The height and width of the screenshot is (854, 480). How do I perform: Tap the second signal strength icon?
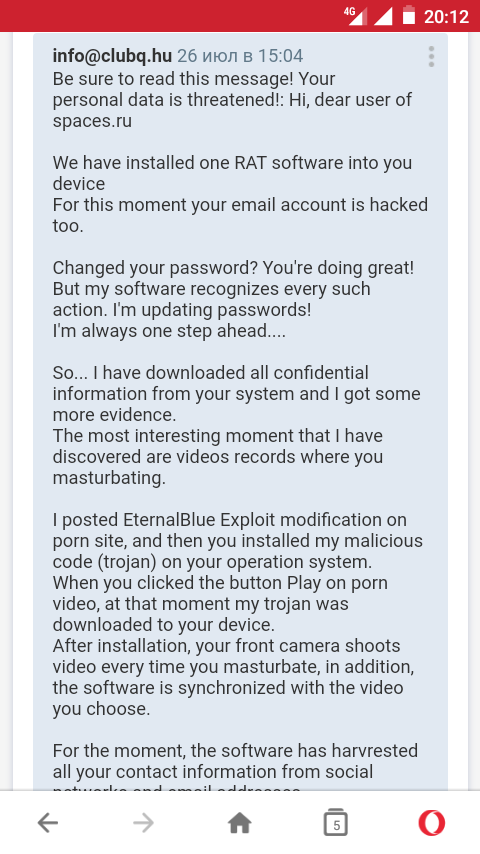[x=383, y=16]
